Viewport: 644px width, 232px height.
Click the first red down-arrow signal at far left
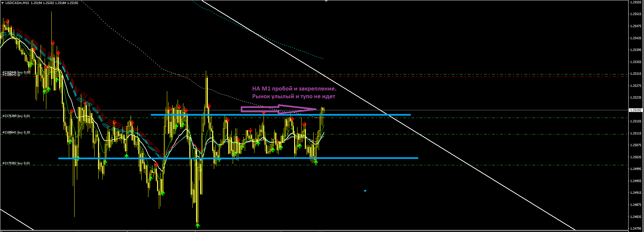click(7, 21)
